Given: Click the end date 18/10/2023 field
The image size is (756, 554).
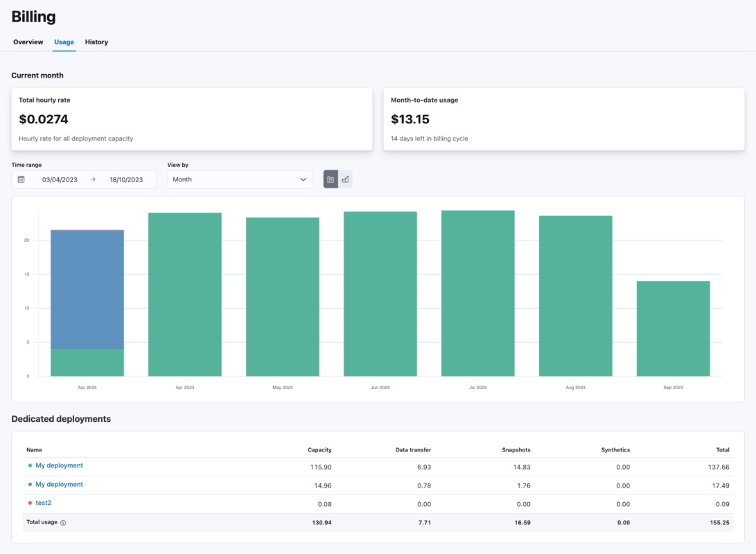Looking at the screenshot, I should click(x=126, y=179).
